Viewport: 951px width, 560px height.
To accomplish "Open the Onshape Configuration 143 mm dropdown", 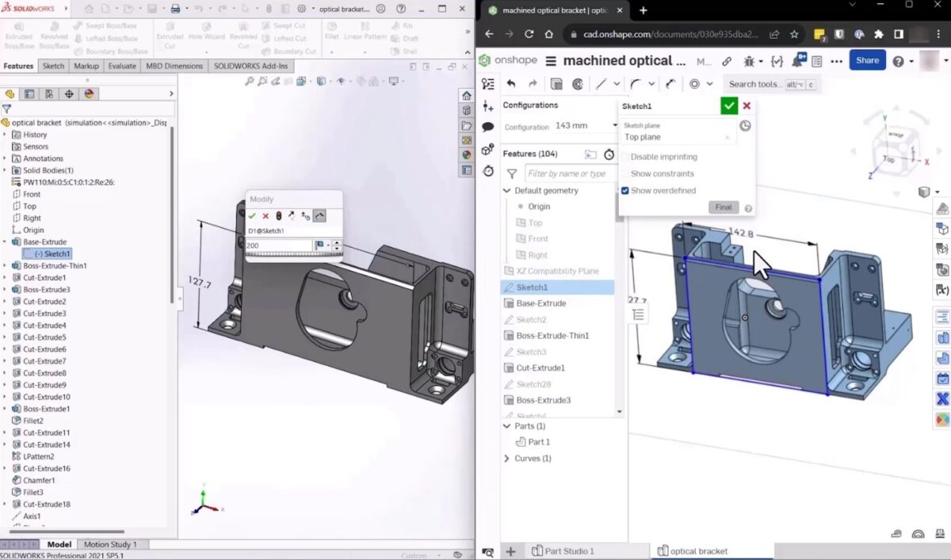I will (586, 126).
